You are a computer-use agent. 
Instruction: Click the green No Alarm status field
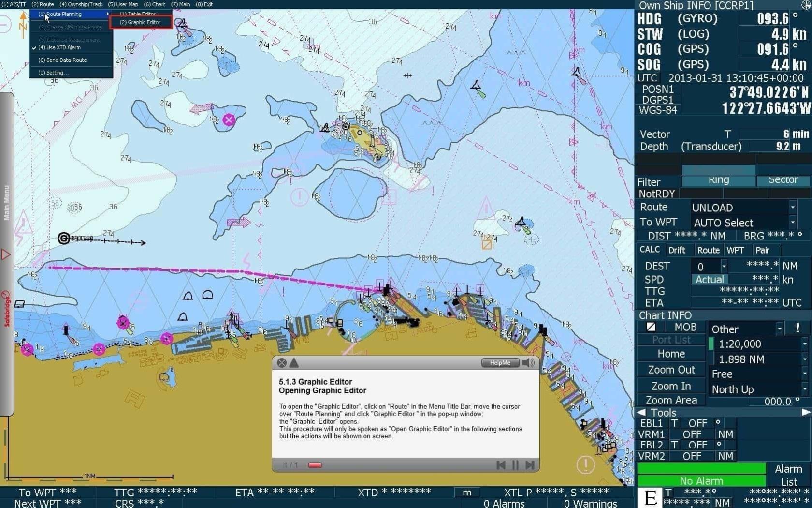click(x=700, y=480)
